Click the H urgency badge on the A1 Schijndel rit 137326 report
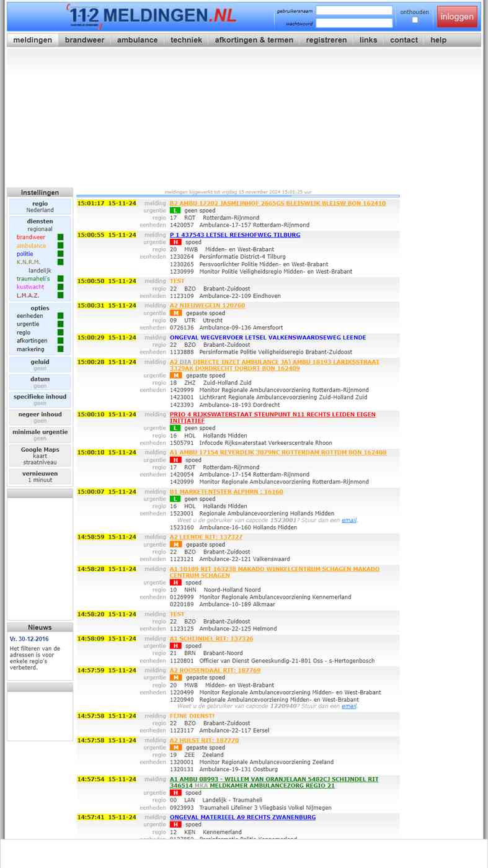Screen dimensions: 488x868 click(175, 646)
